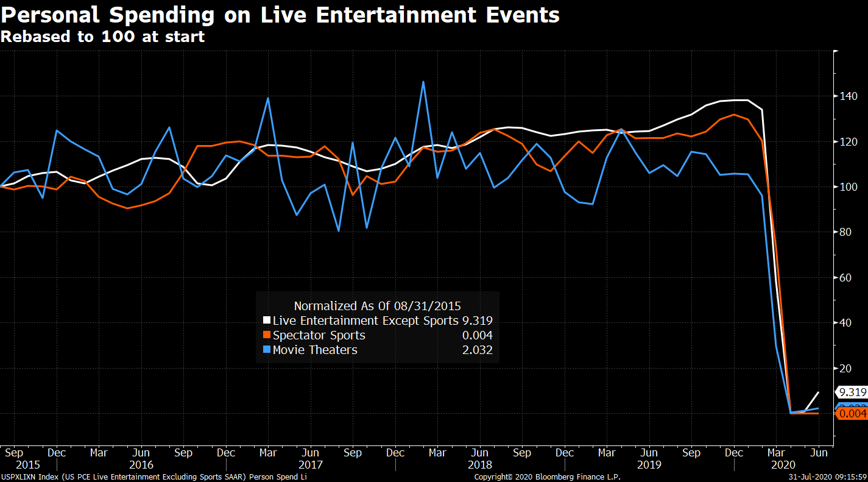Click the subtitle Rebased to 100 at start

click(x=102, y=37)
